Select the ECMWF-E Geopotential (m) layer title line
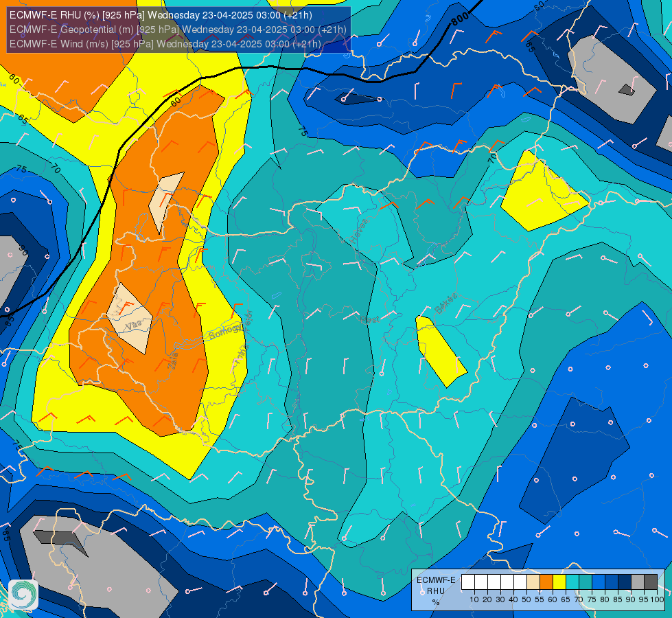 click(x=178, y=30)
